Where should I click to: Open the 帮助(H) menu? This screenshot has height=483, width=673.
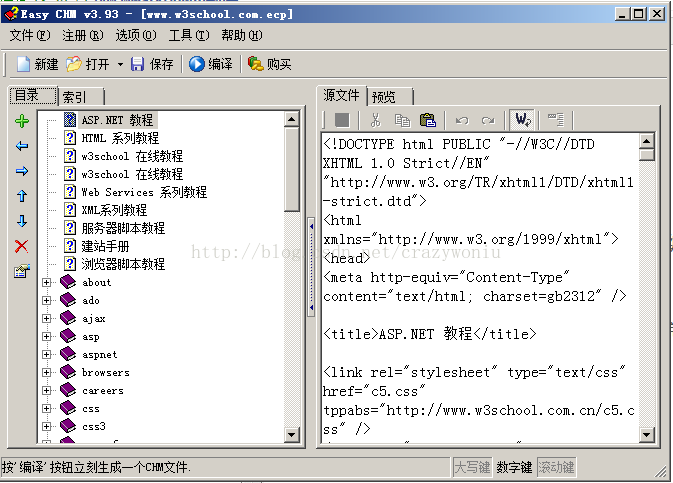tap(242, 35)
